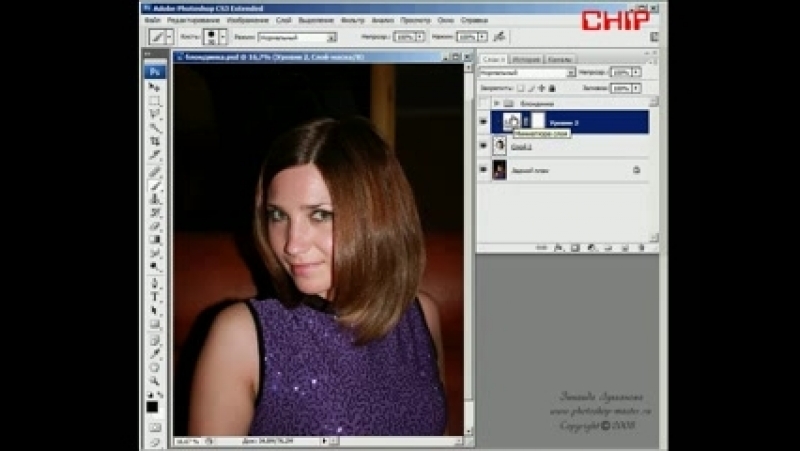Viewport: 800px width, 451px height.
Task: Show the Блондинка layer group
Action: pos(483,103)
